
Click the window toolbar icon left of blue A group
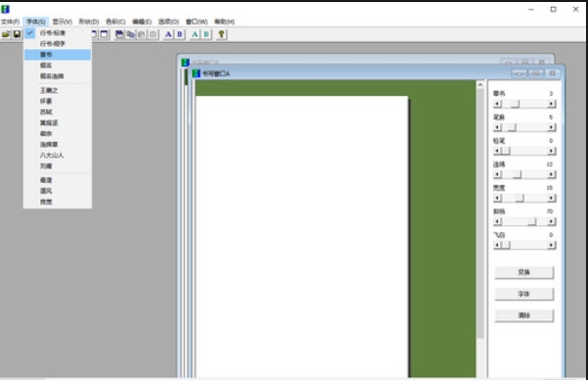tap(120, 34)
